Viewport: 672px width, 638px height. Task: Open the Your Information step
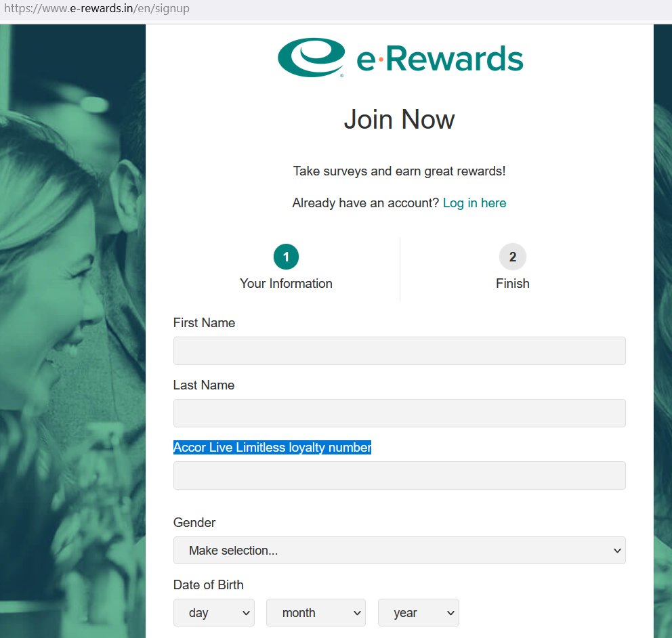(286, 283)
